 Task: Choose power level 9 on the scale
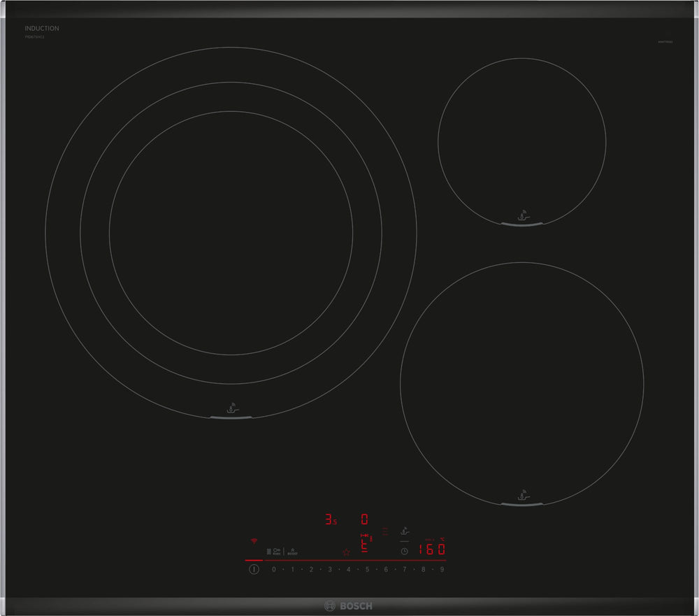[x=442, y=570]
